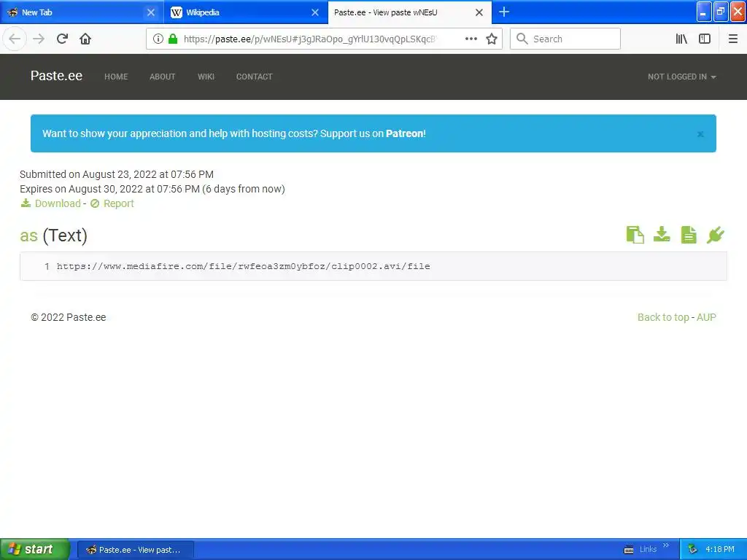Go back using browser back arrow
This screenshot has width=747, height=560.
tap(15, 39)
